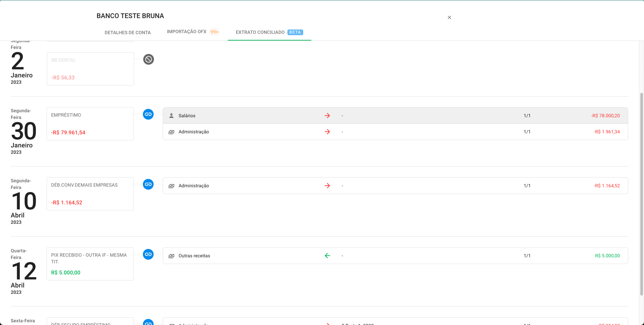This screenshot has height=325, width=644.
Task: Click the money icon in Outras receitas row
Action: tap(171, 256)
